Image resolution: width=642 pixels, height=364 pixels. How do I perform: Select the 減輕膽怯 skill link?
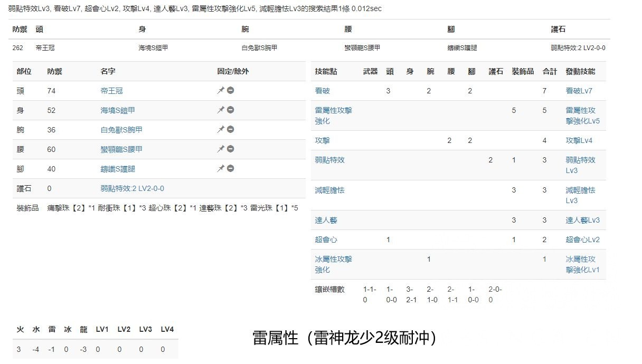click(333, 190)
